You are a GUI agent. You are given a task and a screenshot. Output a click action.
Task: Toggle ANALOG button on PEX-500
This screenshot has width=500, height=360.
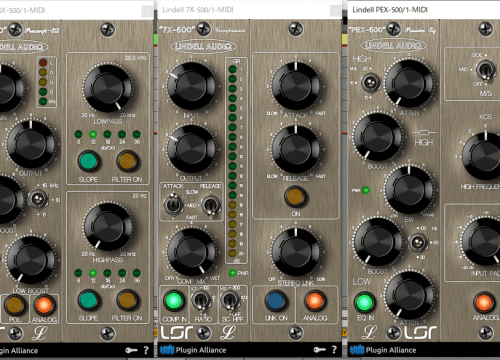[484, 303]
